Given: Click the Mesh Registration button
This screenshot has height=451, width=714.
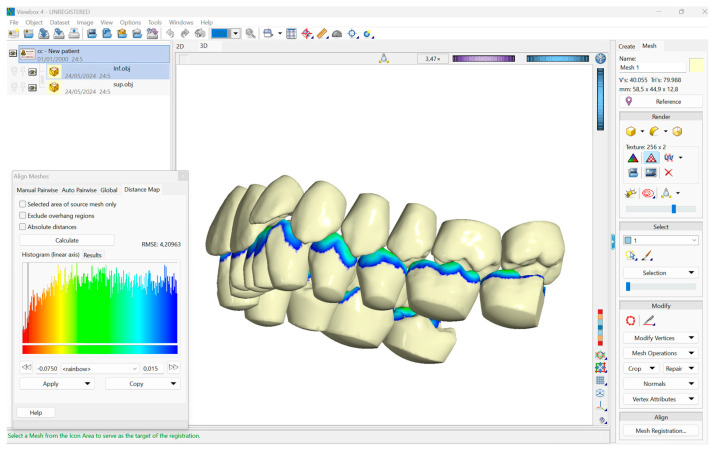Looking at the screenshot, I should 660,431.
